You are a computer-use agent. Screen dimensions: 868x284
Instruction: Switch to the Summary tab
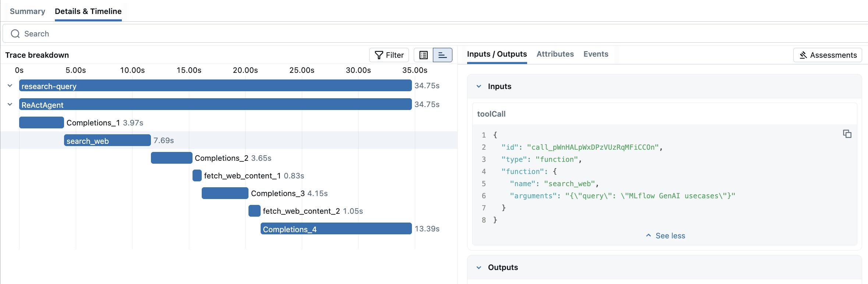pyautogui.click(x=28, y=11)
